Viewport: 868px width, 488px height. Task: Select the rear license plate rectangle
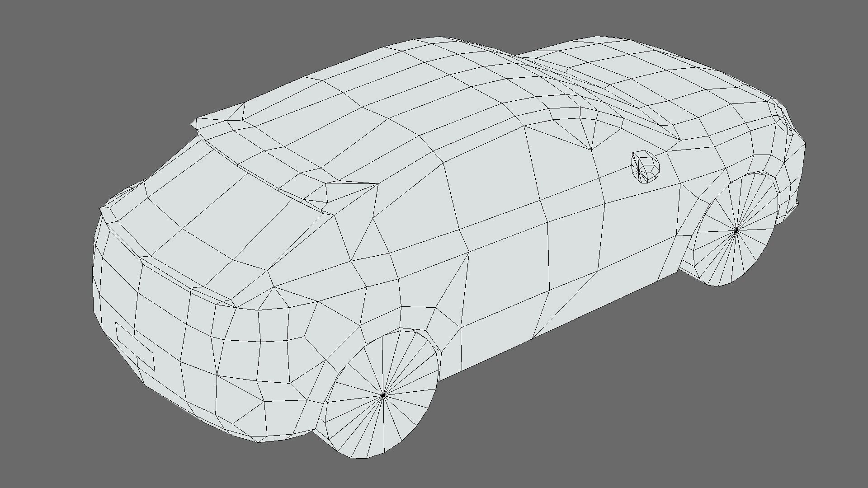coord(135,346)
